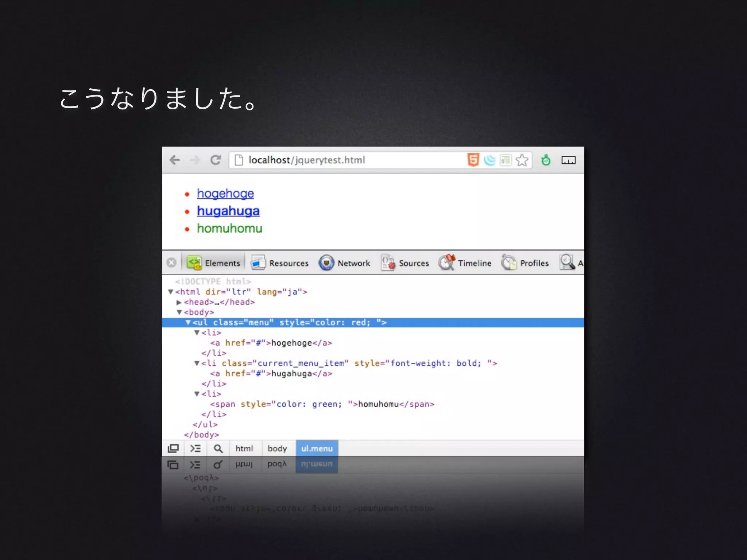The width and height of the screenshot is (747, 560).
Task: Collapse the ul.menu node triangle
Action: [x=188, y=323]
